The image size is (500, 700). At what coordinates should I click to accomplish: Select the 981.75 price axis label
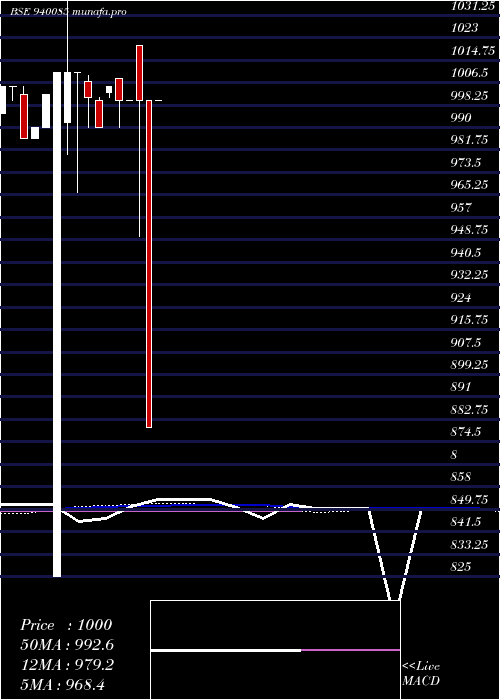point(469,140)
